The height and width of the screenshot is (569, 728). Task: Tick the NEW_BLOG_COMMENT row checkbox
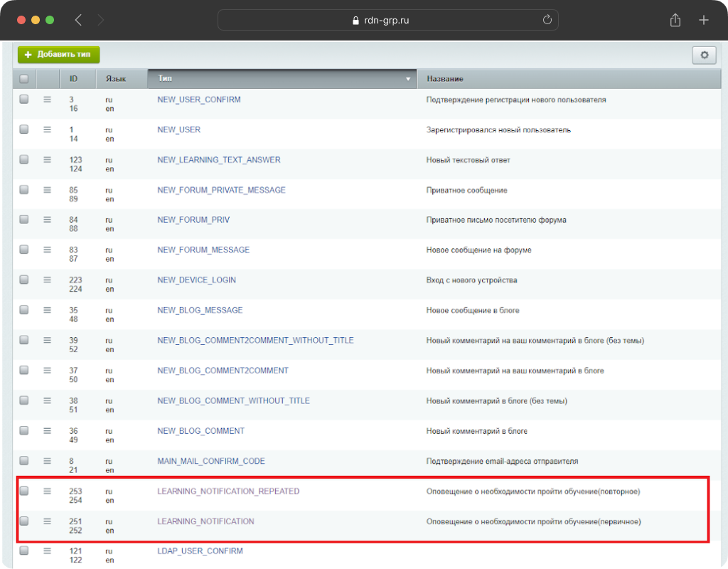(24, 430)
